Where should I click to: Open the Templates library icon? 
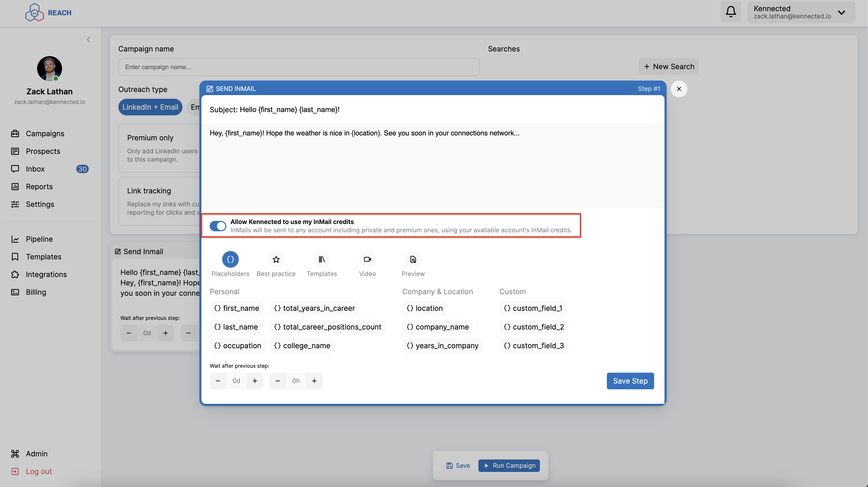pos(322,259)
